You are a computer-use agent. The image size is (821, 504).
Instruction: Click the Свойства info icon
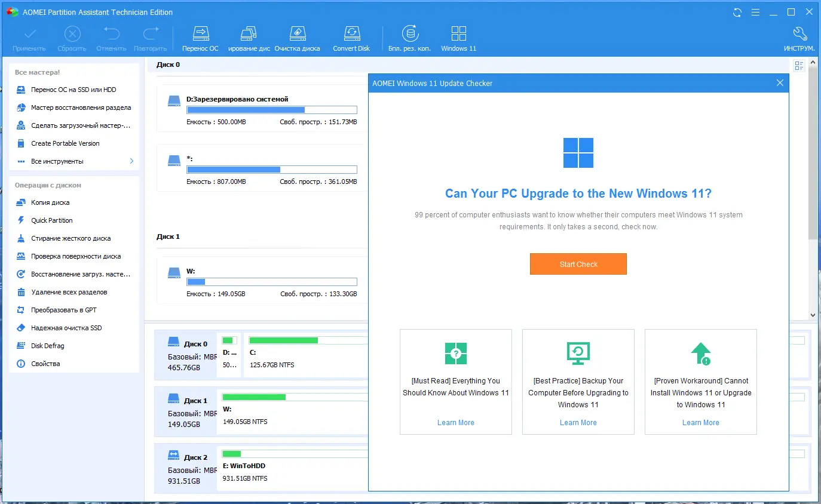click(x=21, y=364)
